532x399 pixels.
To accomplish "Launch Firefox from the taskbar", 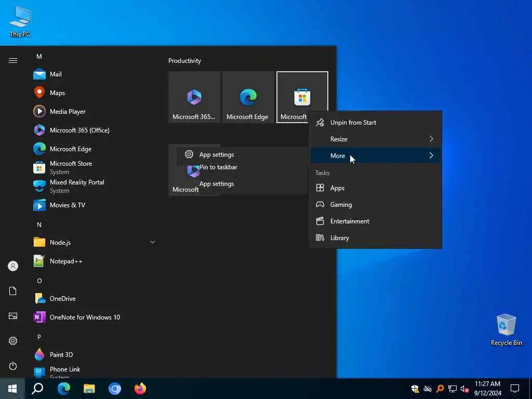I will click(140, 389).
